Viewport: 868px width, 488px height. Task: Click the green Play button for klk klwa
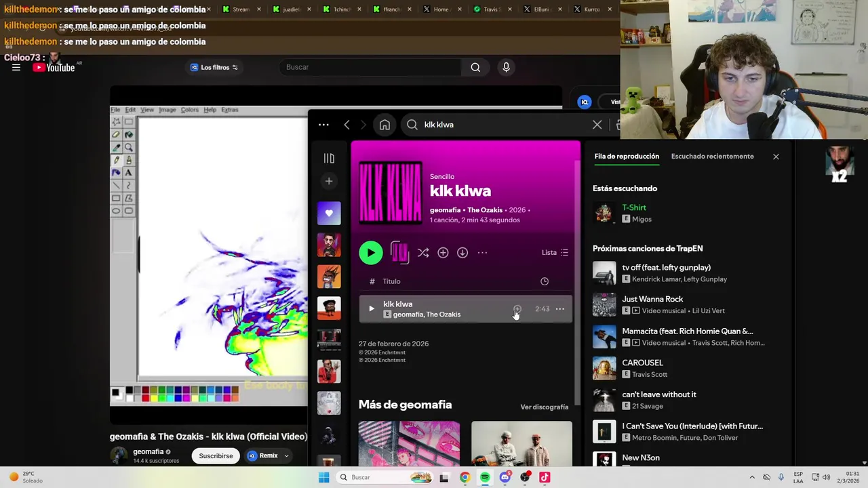point(370,253)
